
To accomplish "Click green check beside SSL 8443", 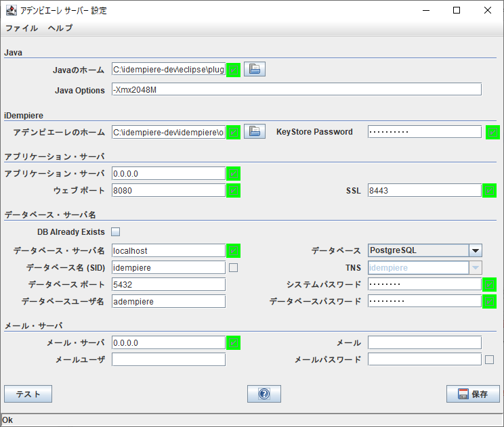I will point(489,191).
